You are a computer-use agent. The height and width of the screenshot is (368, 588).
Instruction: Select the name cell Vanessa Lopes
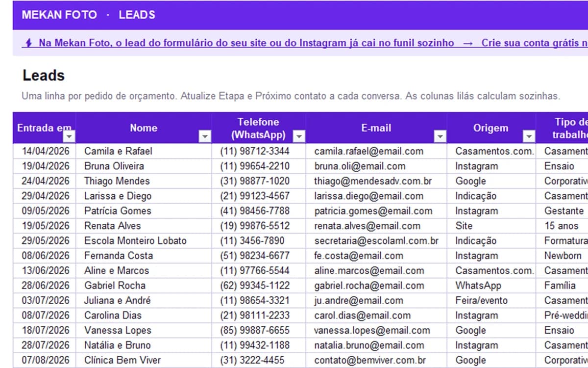click(x=144, y=330)
